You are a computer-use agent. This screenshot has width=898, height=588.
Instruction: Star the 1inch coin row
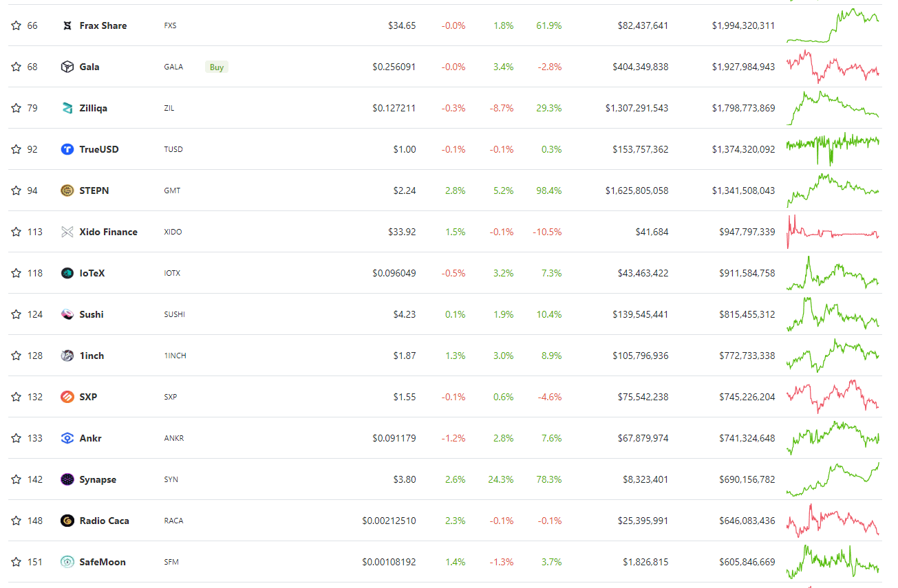tap(16, 356)
